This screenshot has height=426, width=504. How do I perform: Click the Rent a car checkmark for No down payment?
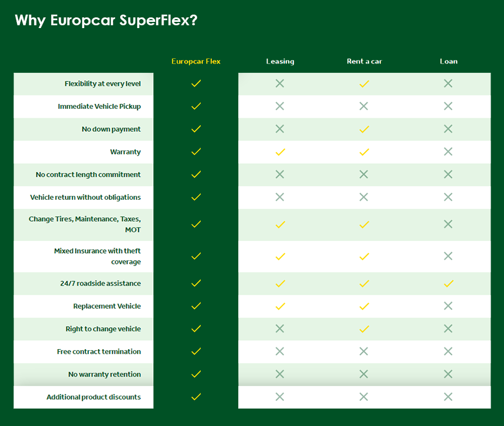[364, 129]
